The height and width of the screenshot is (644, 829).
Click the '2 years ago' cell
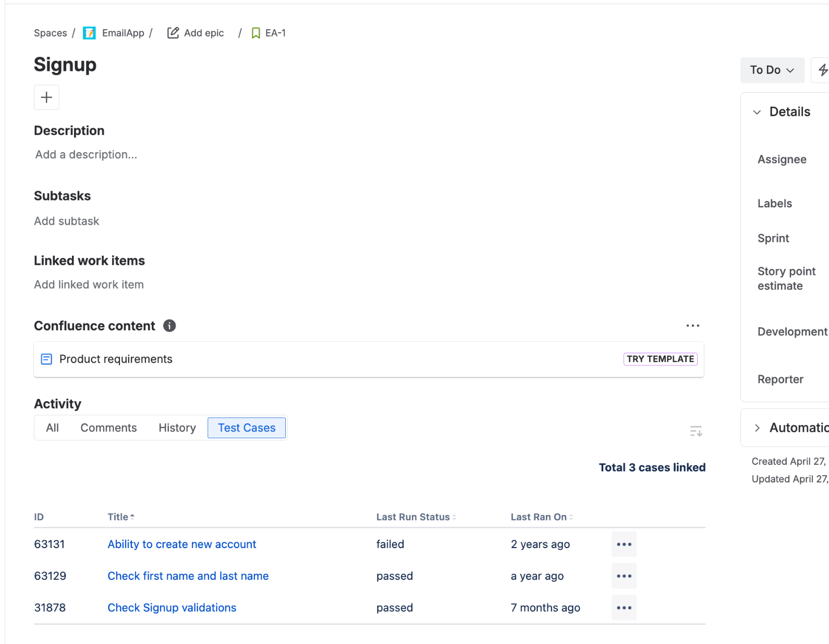[540, 544]
